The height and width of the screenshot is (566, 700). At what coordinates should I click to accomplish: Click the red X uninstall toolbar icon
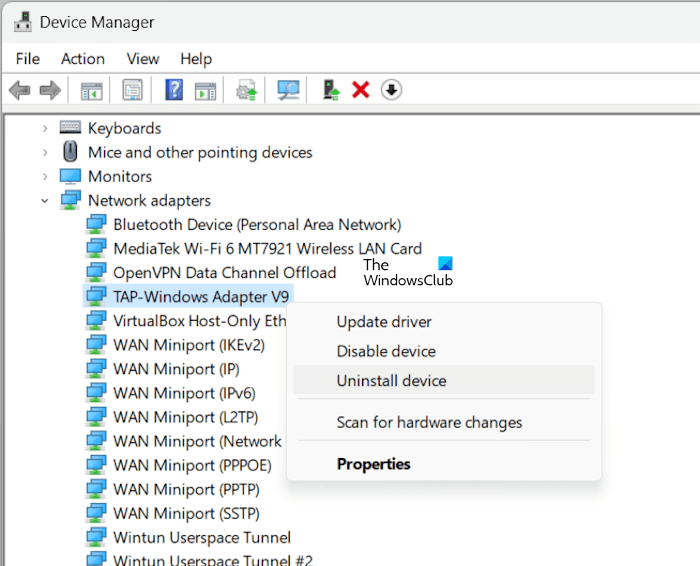click(x=361, y=90)
